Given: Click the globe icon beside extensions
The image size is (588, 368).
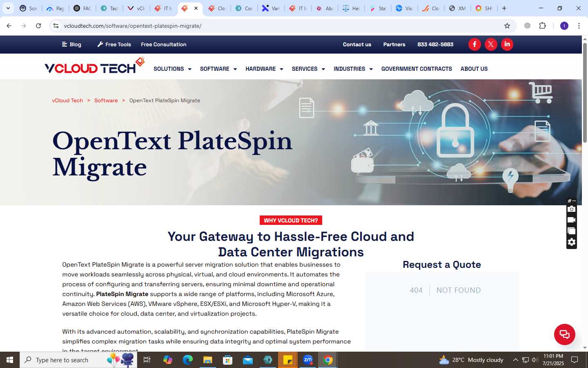Looking at the screenshot, I should [528, 26].
